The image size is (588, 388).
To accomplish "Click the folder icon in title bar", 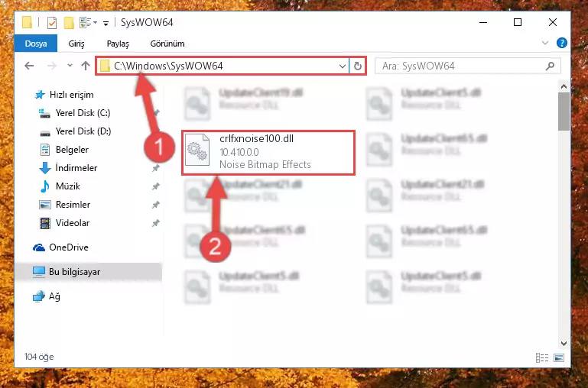I will tap(27, 22).
